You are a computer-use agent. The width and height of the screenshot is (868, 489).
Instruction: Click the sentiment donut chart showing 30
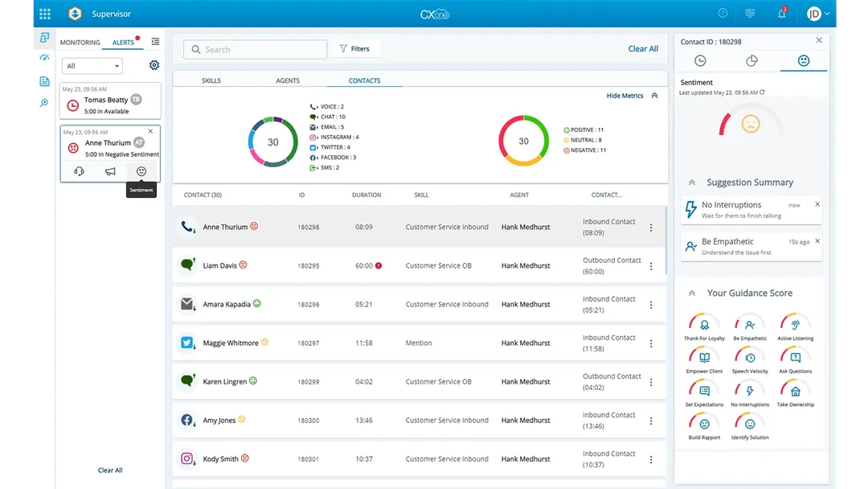click(523, 142)
